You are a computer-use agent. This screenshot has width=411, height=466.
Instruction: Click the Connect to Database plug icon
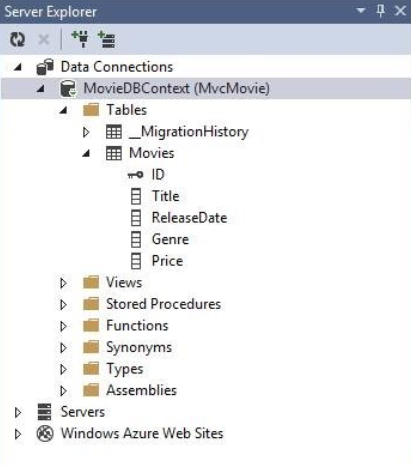pyautogui.click(x=80, y=39)
